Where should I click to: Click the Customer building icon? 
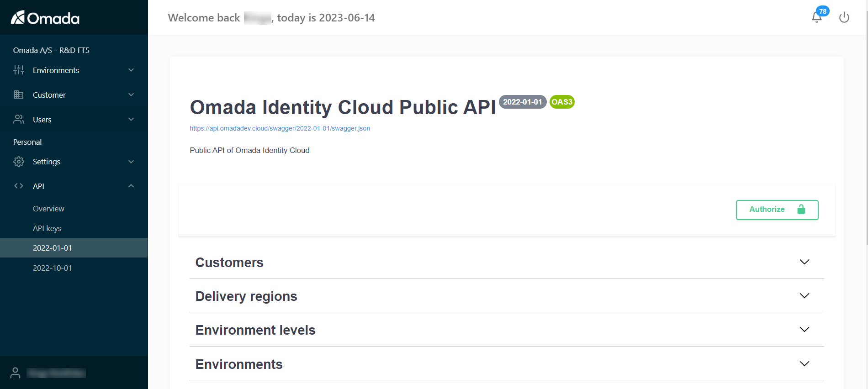tap(19, 95)
